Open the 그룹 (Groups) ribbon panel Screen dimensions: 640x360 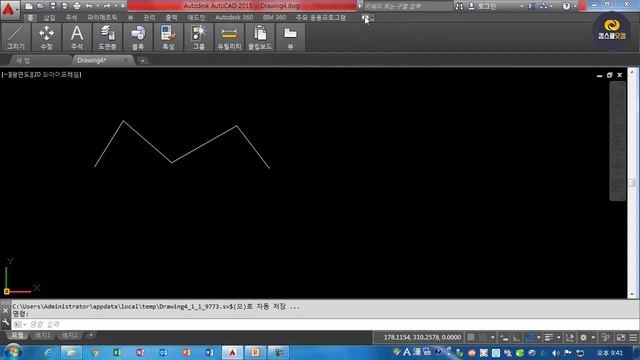coord(199,37)
